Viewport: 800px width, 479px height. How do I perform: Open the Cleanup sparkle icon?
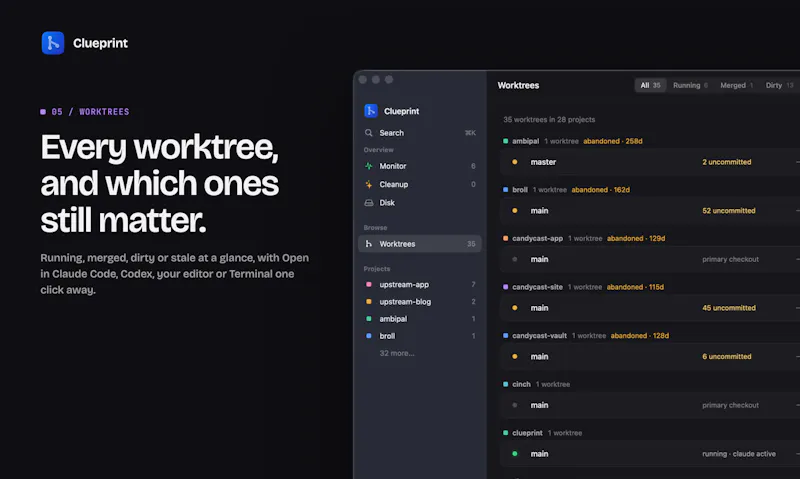point(368,184)
